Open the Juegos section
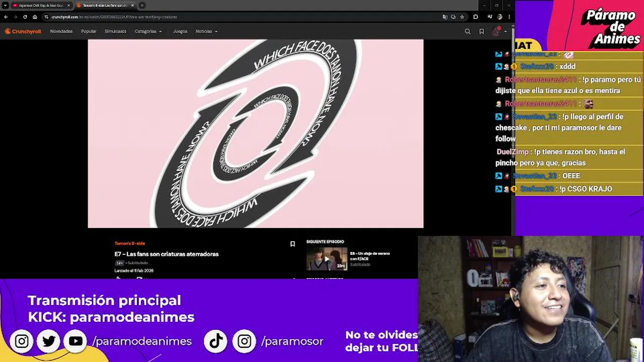 [x=180, y=31]
